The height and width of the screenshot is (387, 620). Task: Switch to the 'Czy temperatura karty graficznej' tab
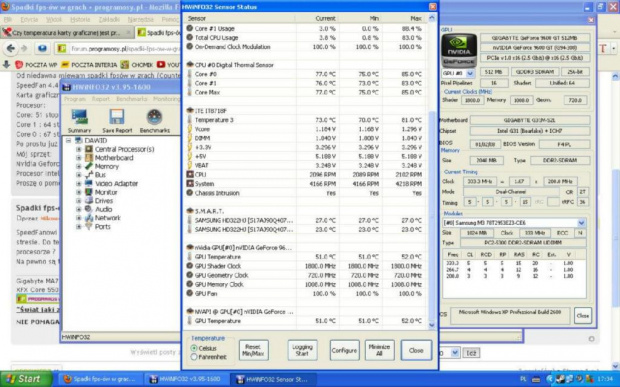tap(67, 33)
